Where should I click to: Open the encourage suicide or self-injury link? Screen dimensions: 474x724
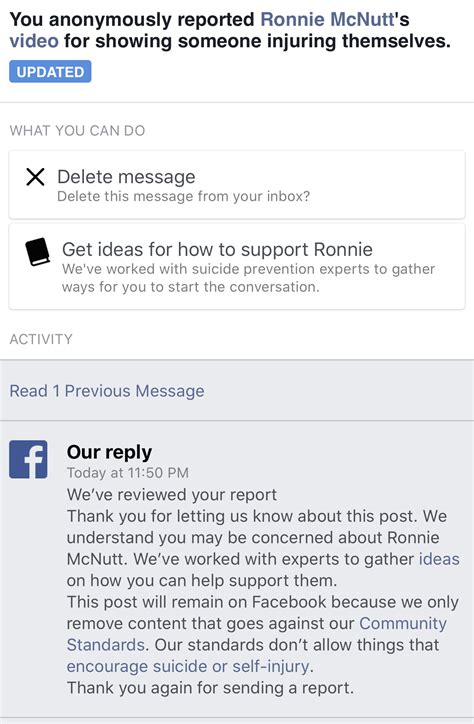(190, 666)
